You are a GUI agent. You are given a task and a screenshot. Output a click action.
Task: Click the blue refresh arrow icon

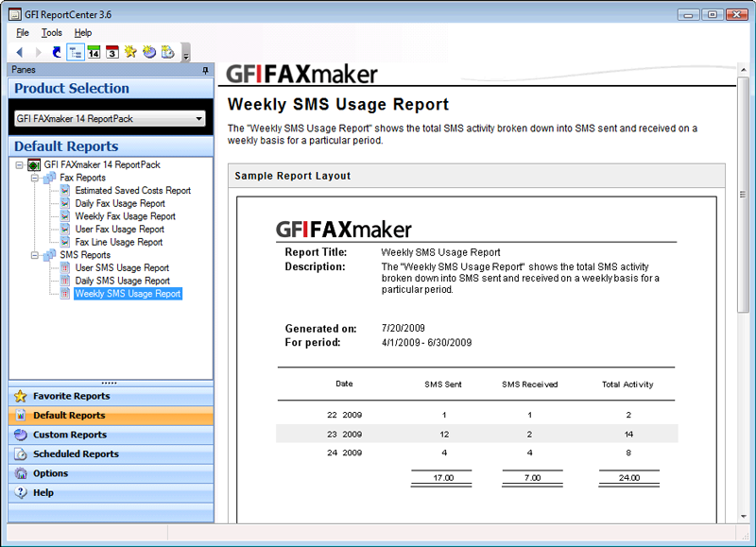(57, 52)
